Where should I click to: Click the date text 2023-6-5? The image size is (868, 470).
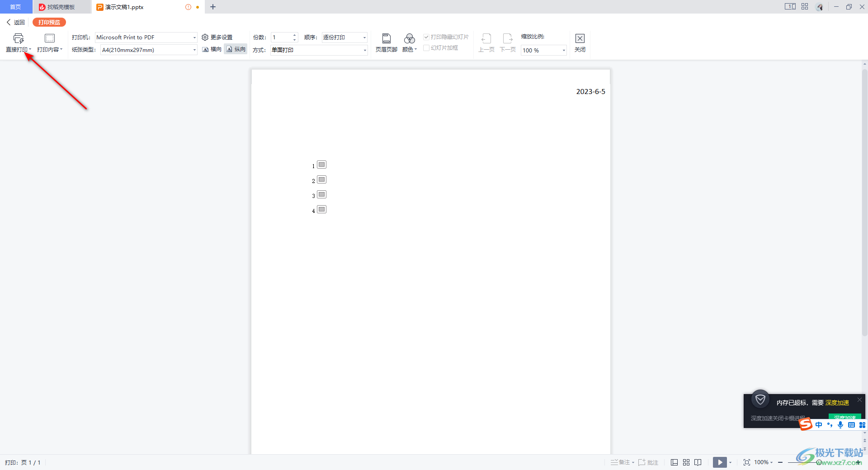[590, 92]
